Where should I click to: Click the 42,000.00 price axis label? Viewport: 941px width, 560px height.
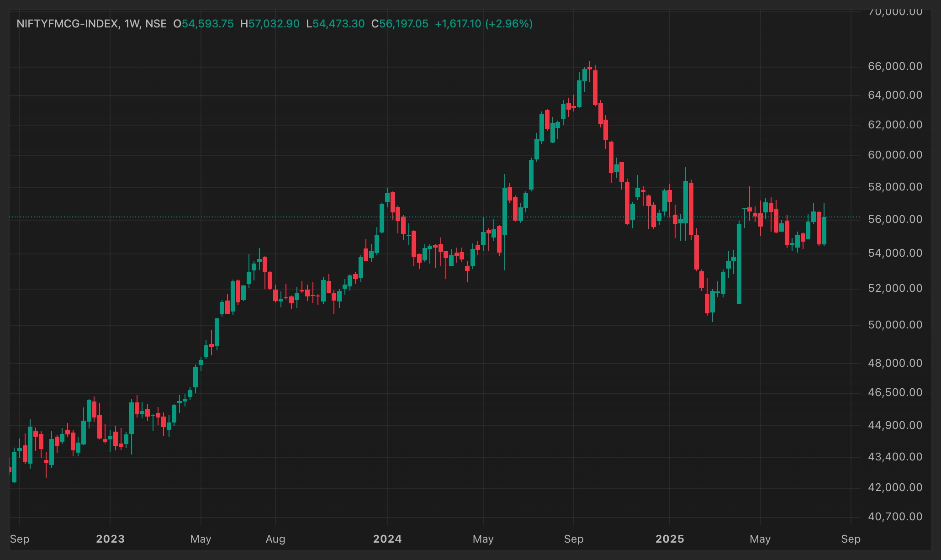coord(895,487)
